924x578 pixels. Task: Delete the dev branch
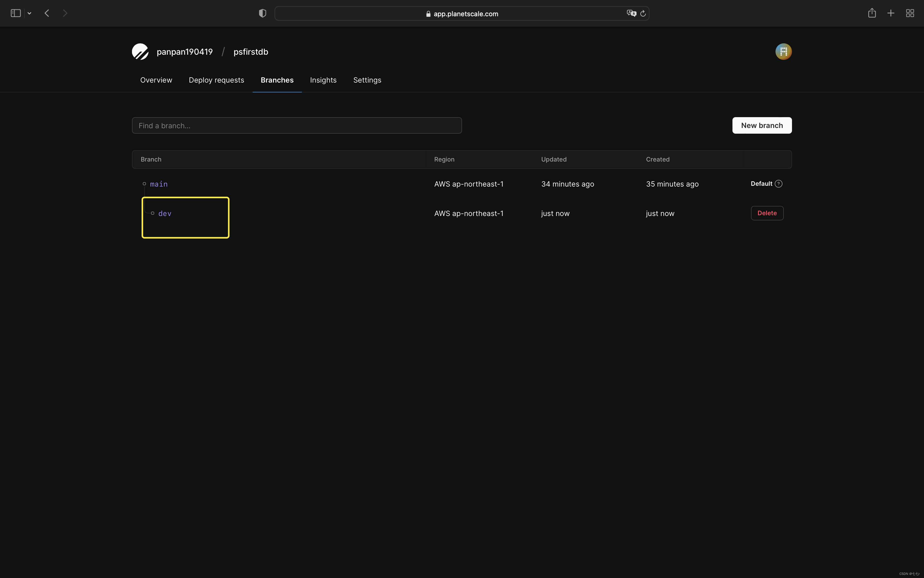(767, 213)
